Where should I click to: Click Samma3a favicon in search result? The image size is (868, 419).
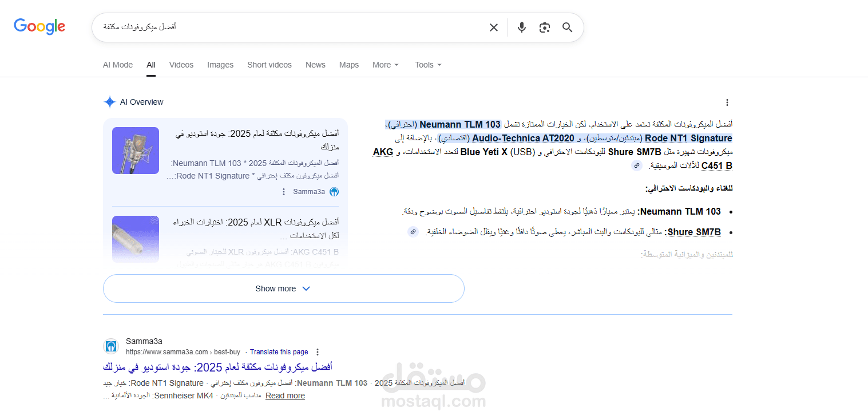point(111,346)
